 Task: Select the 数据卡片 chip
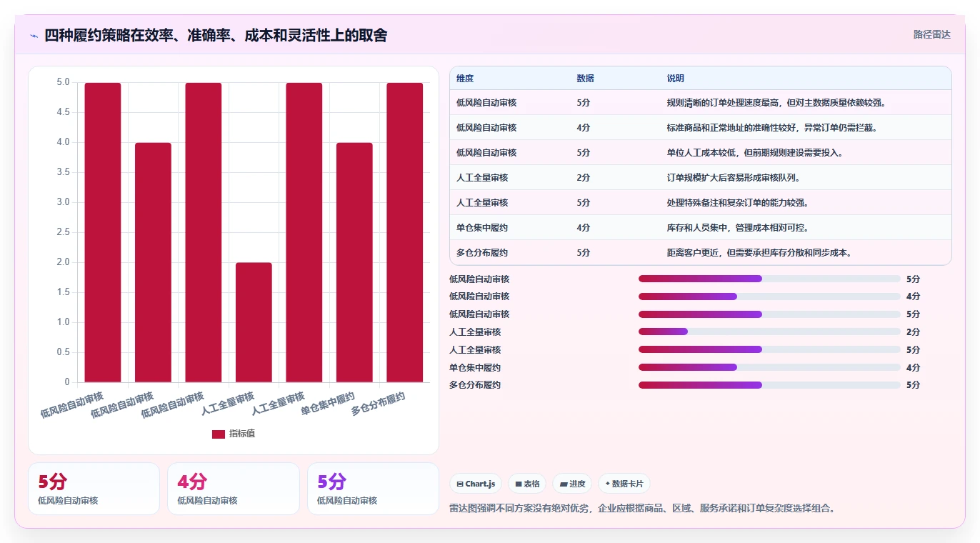(624, 484)
